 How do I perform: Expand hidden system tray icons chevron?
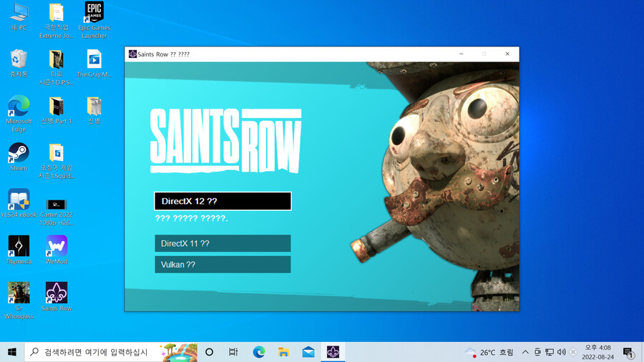(525, 352)
